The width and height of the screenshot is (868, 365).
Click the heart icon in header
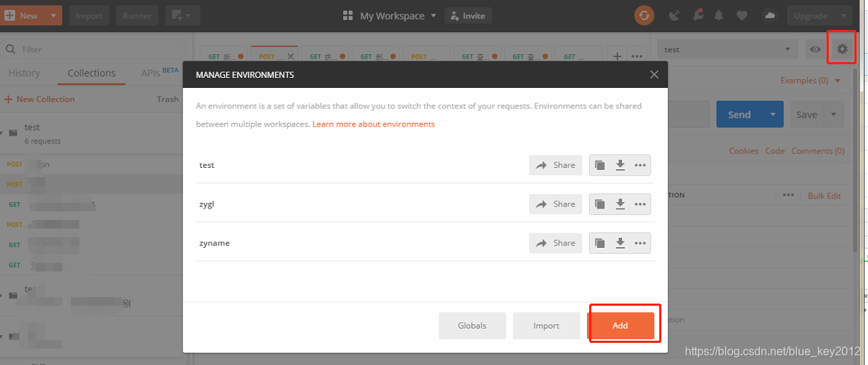click(x=742, y=15)
